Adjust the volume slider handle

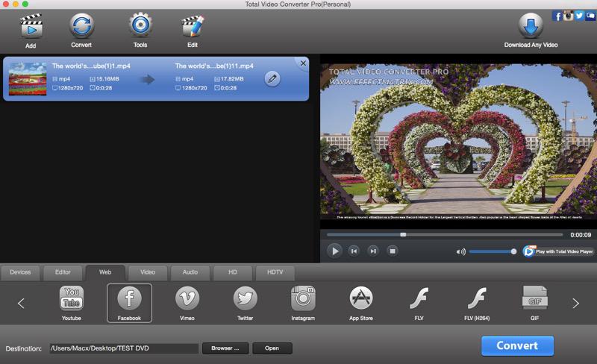coord(513,251)
